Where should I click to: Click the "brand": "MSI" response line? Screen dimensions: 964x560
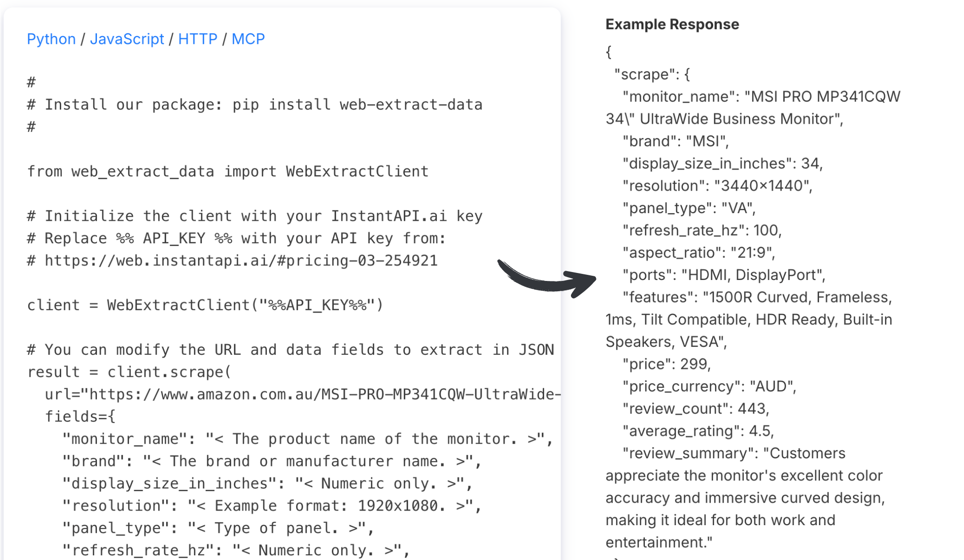(x=676, y=141)
